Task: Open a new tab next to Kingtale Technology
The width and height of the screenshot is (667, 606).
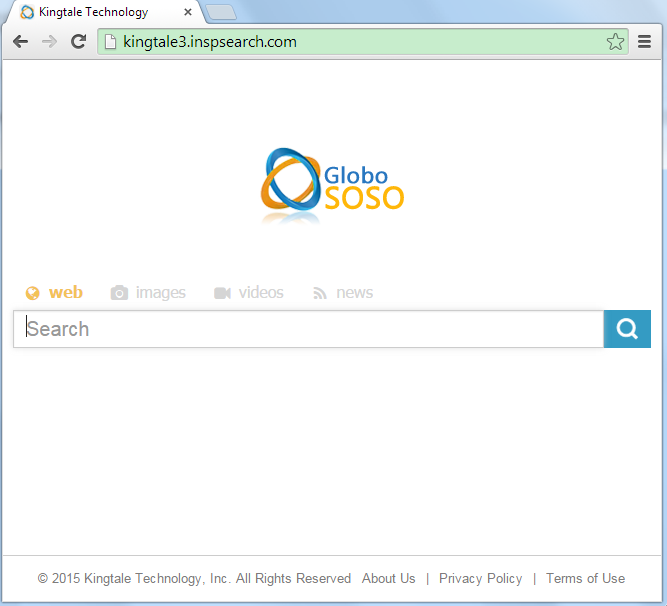Action: [221, 12]
